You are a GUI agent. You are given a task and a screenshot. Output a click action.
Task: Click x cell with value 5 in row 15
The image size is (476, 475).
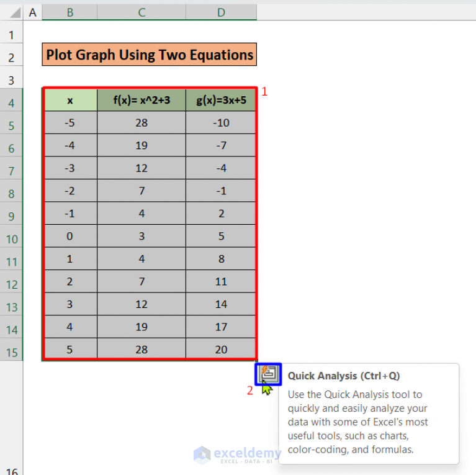coord(70,349)
